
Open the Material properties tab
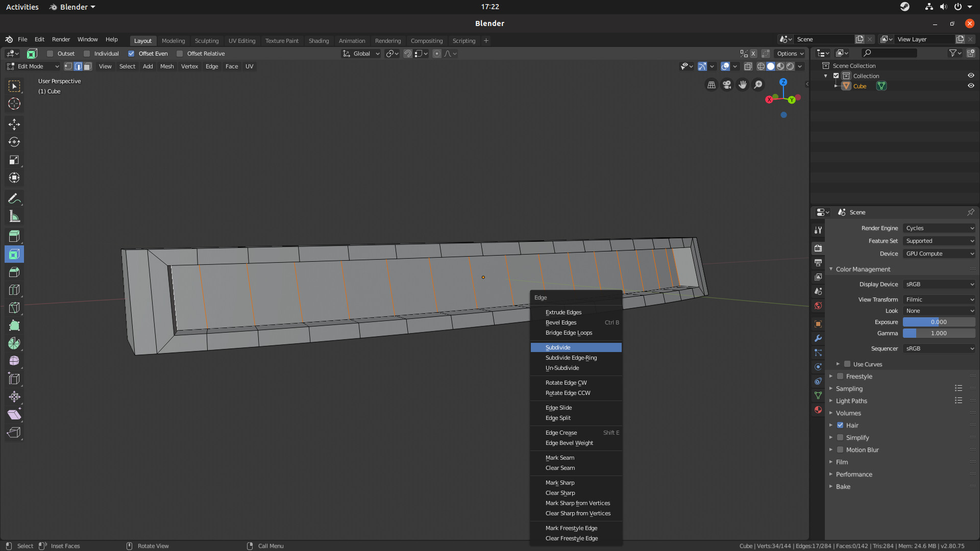818,410
